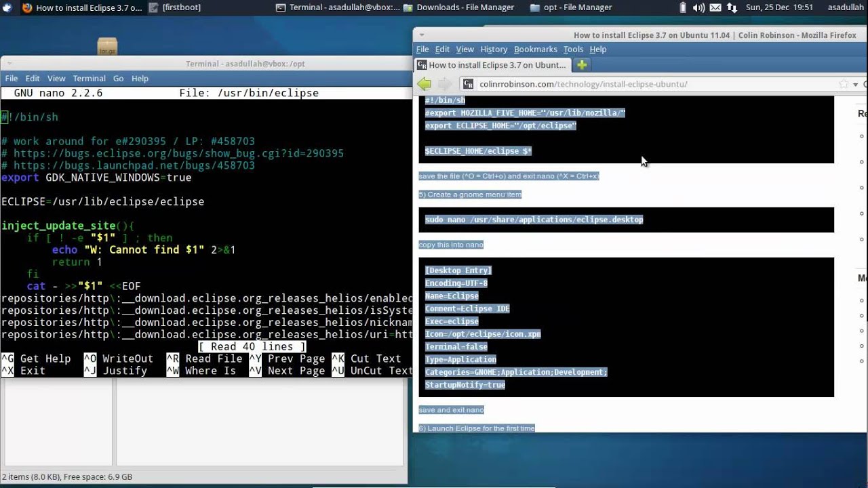This screenshot has width=868, height=488.
Task: Open the Edit menu in the Terminal window
Action: [33, 79]
